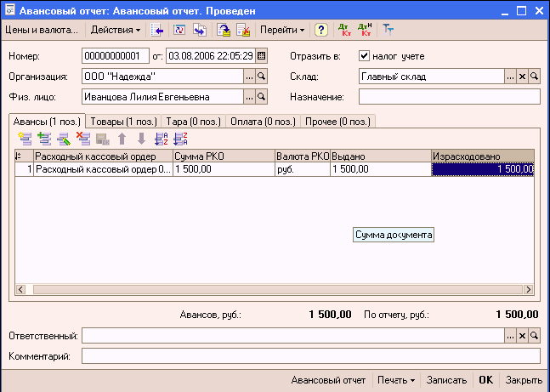Click the Записать button

[x=446, y=380]
